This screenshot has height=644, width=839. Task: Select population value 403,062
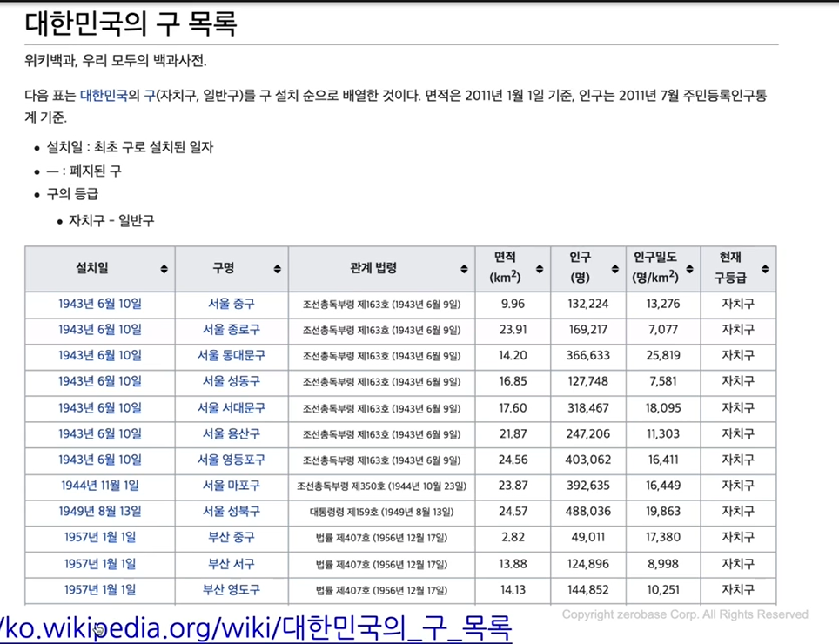click(588, 460)
